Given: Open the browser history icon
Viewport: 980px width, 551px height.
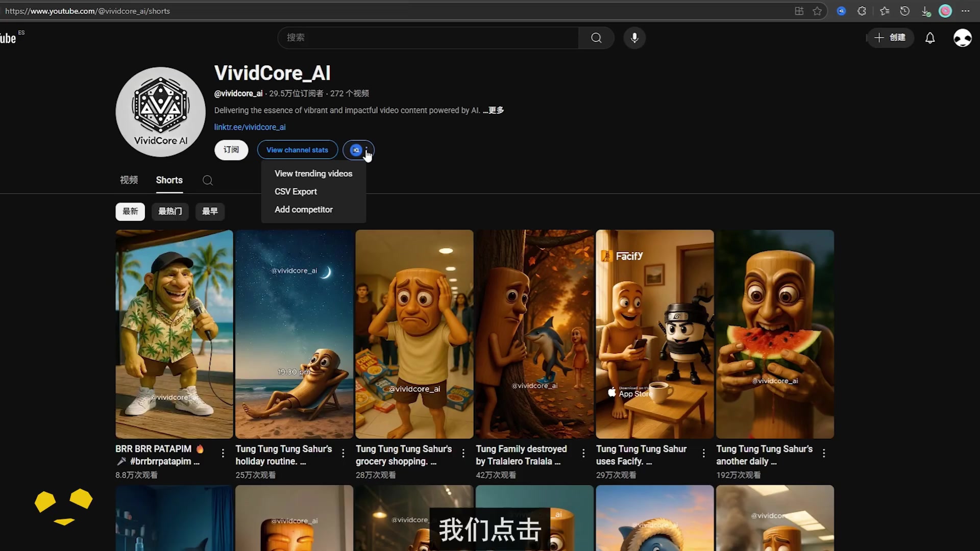Looking at the screenshot, I should coord(905,11).
